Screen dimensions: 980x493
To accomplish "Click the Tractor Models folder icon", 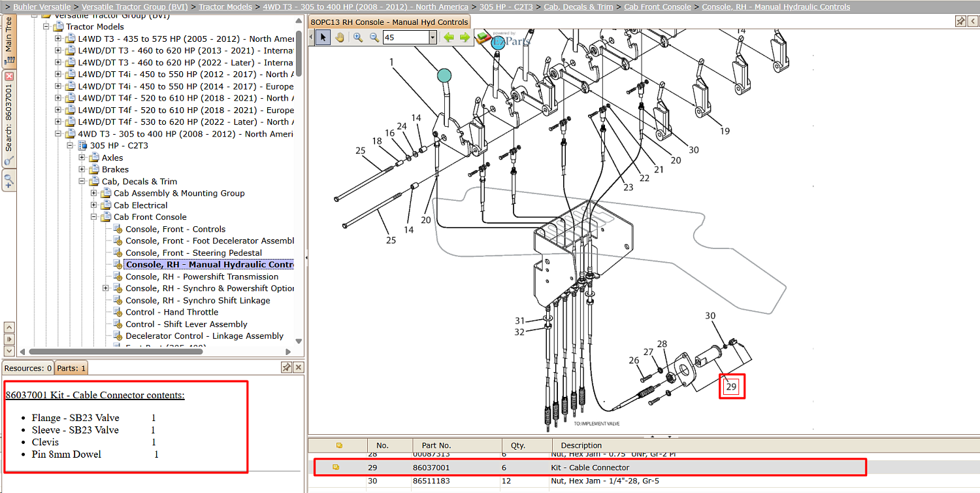I will 59,27.
